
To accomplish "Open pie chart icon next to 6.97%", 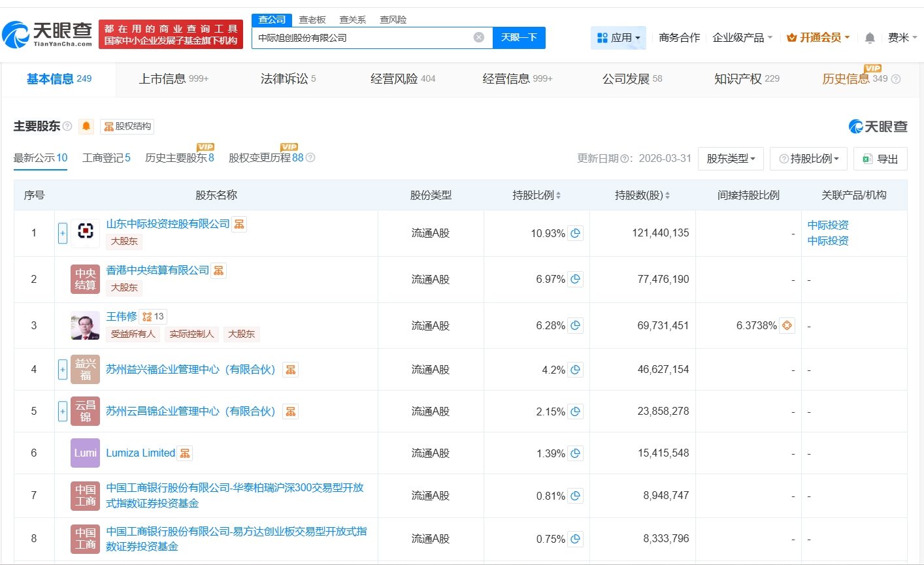I will (575, 280).
